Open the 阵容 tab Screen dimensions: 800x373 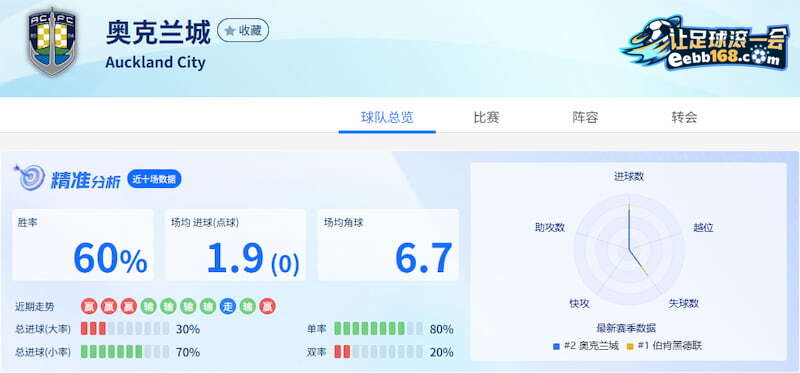pos(585,118)
